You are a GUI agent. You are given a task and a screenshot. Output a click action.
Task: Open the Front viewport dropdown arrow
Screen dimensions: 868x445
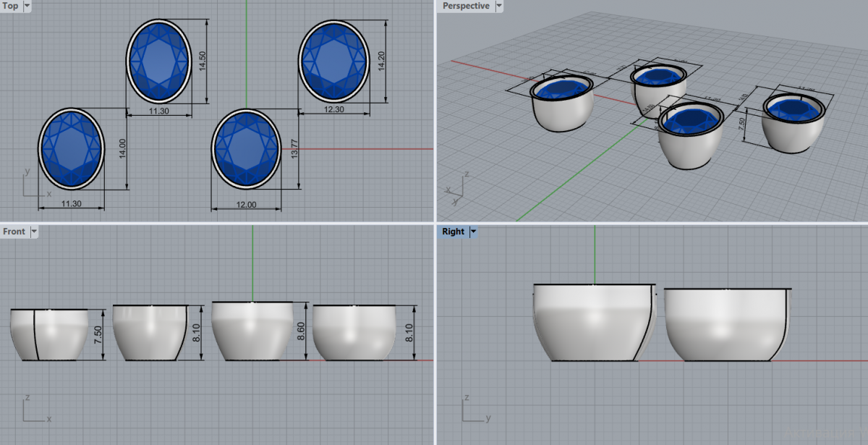click(x=33, y=232)
